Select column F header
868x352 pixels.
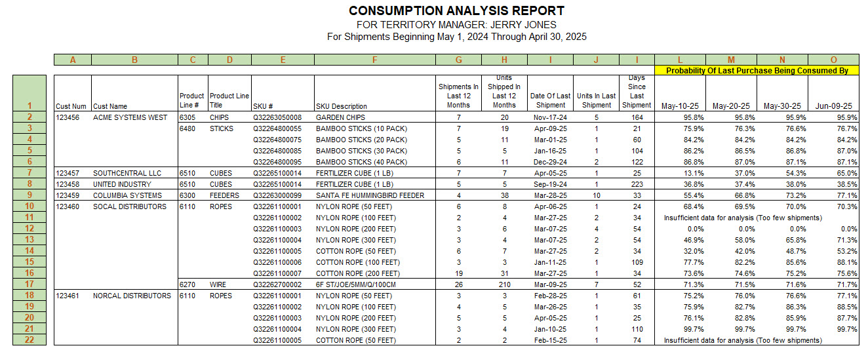pyautogui.click(x=374, y=60)
